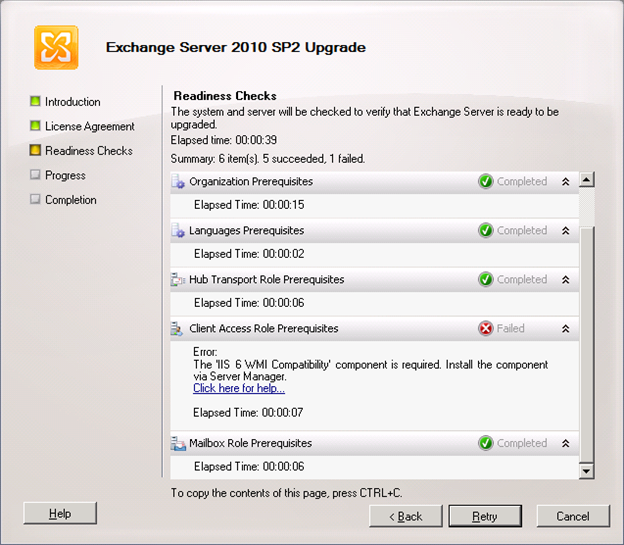
Task: Click the Mailbox Role Prerequisites icon
Action: (x=178, y=443)
